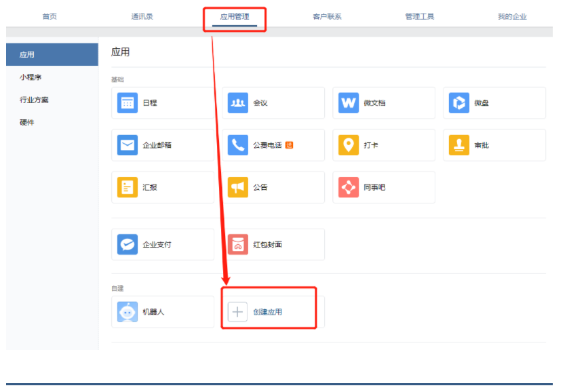
Task: Open the 红包封面 red envelope icon
Action: pyautogui.click(x=238, y=244)
